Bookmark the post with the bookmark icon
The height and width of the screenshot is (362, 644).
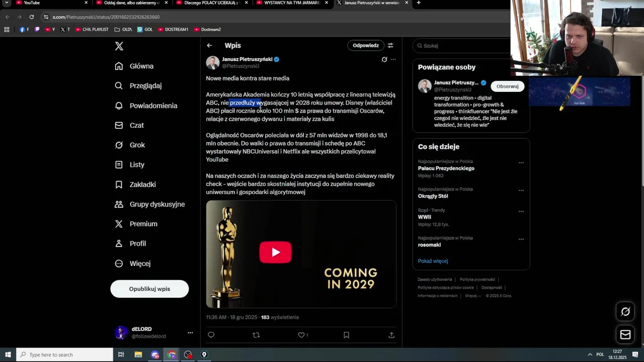tap(346, 335)
